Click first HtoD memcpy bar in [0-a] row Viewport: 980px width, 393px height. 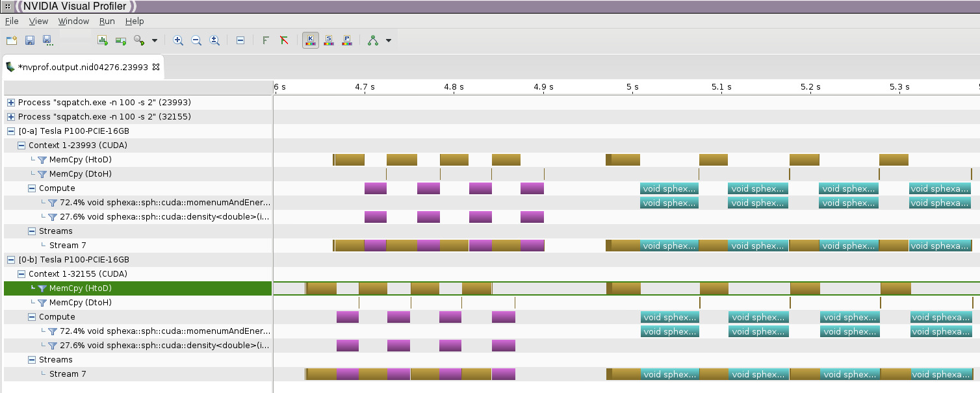(x=349, y=160)
